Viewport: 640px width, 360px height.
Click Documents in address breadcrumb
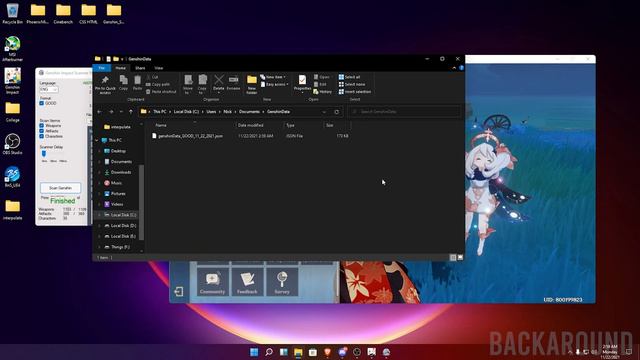[249, 111]
